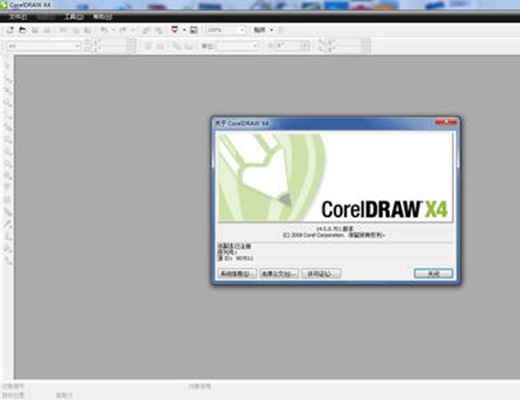Screen dimensions: 520x400
Task: Select the Eyedropper tool in toolbox
Action: point(7,224)
